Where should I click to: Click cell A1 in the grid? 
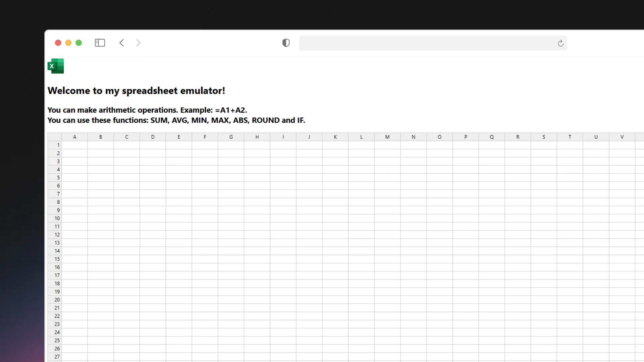click(x=74, y=145)
